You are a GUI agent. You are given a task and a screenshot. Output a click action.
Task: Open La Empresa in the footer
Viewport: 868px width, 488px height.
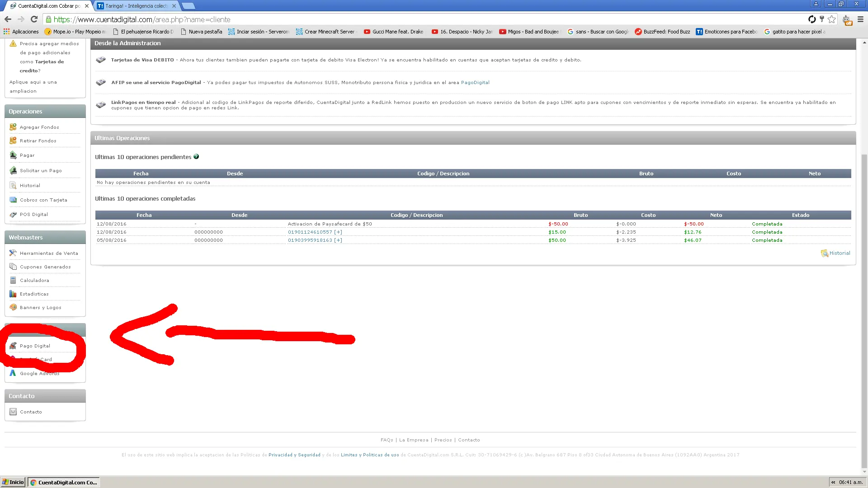414,440
